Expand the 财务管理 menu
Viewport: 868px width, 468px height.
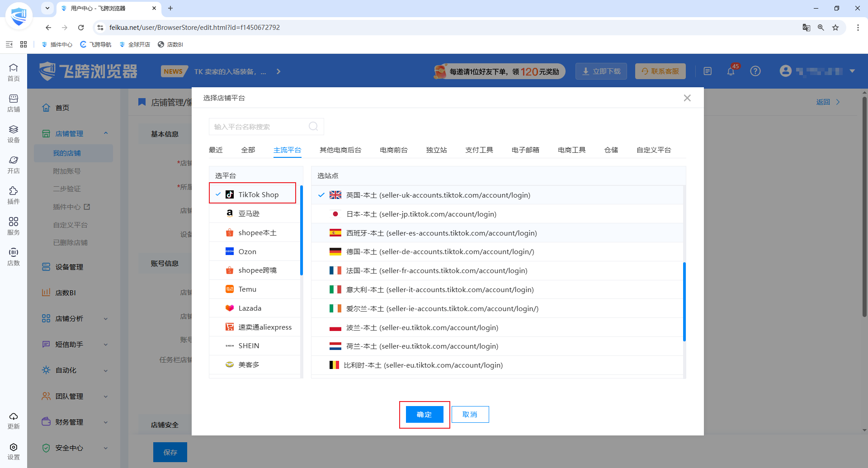point(106,422)
